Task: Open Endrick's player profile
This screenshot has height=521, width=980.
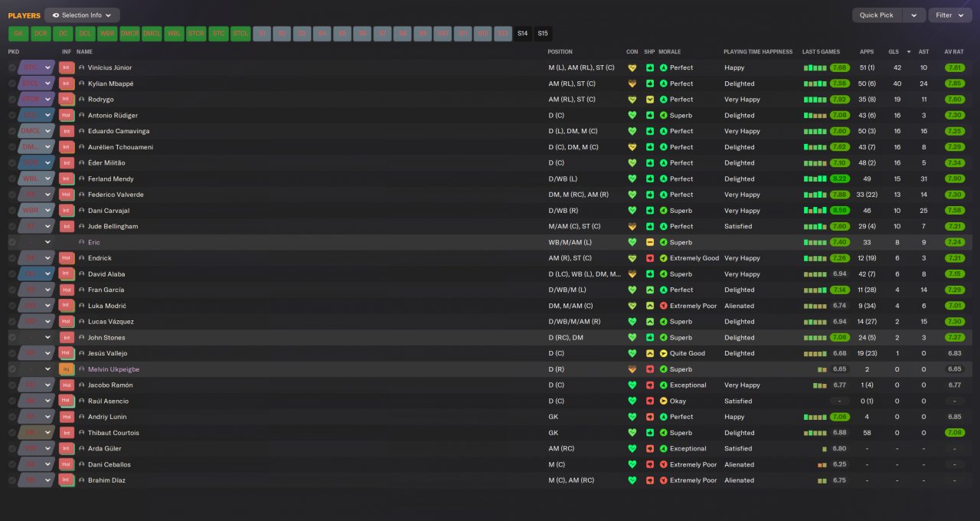Action: [x=100, y=258]
